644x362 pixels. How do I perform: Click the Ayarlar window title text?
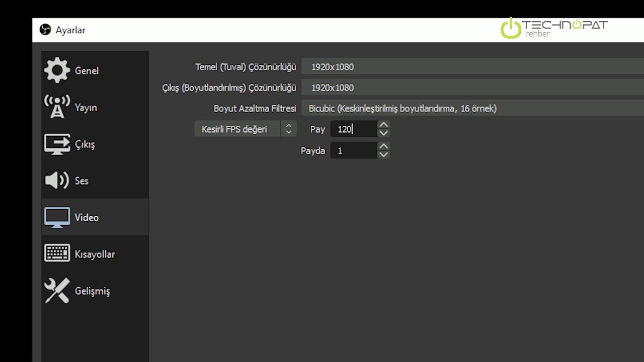(70, 30)
